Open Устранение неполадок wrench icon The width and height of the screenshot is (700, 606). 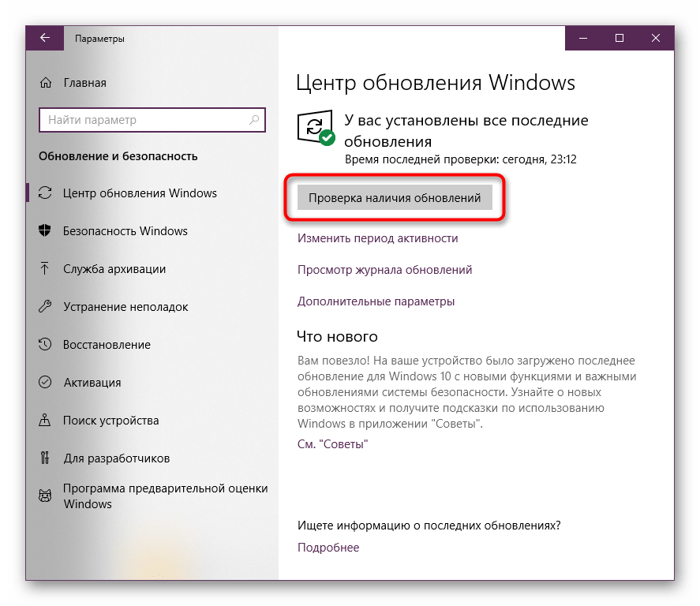coord(45,307)
